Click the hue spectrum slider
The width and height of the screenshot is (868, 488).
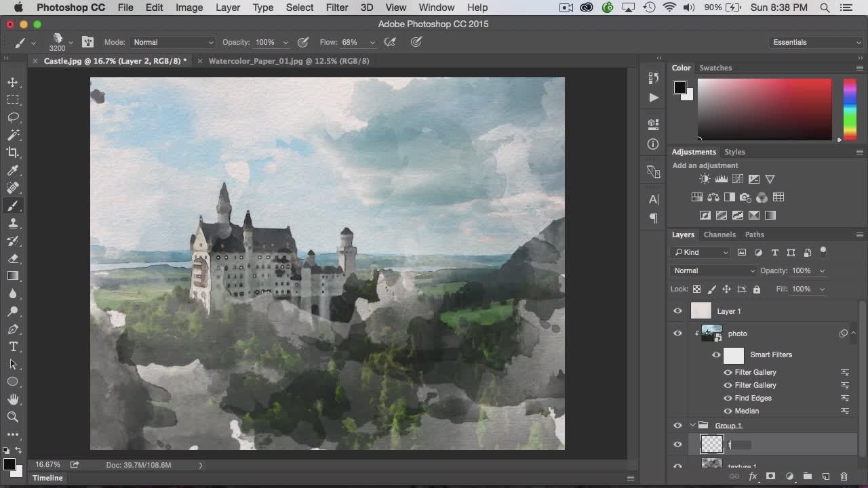[x=850, y=109]
